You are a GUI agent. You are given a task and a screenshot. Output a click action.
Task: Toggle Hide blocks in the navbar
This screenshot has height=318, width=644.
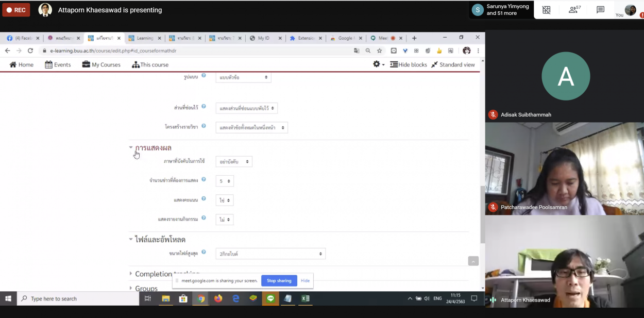click(x=409, y=64)
